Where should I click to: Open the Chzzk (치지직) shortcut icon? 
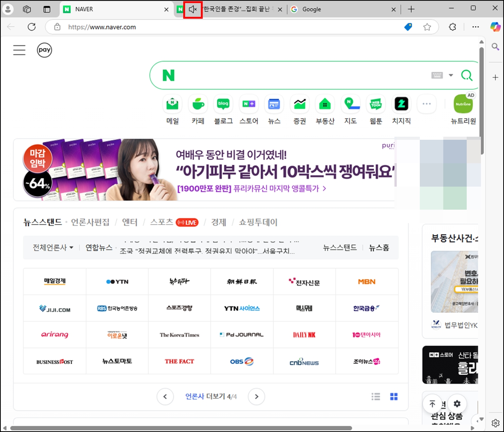tap(401, 104)
